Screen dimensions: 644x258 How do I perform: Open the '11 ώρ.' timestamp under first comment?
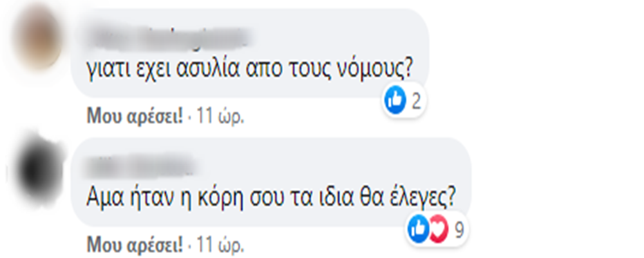220,117
